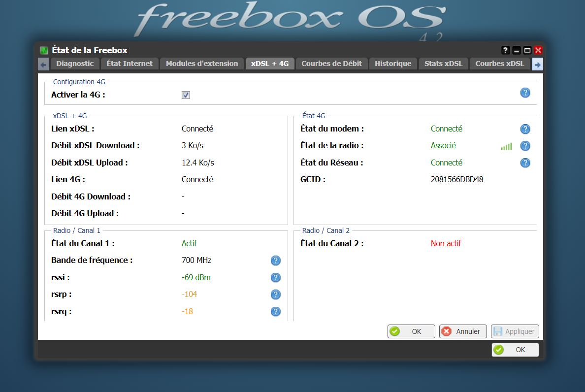Go to the Courbes de Débit tab
This screenshot has width=585, height=392.
[332, 64]
